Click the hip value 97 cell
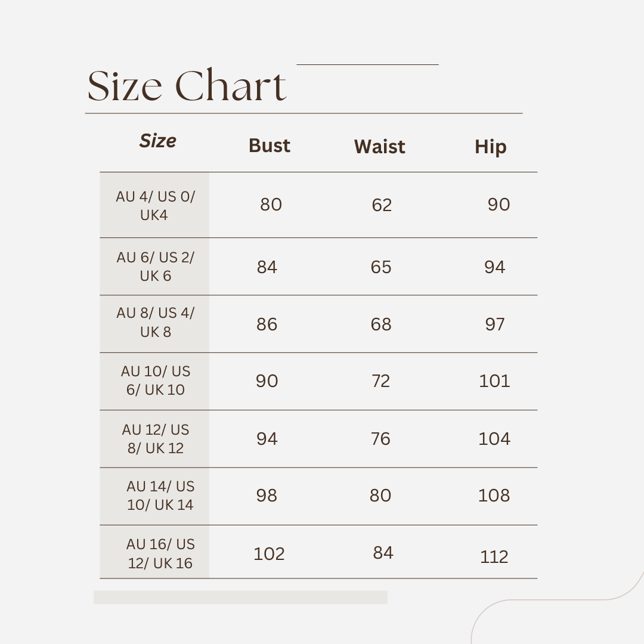This screenshot has width=644, height=644. (494, 324)
